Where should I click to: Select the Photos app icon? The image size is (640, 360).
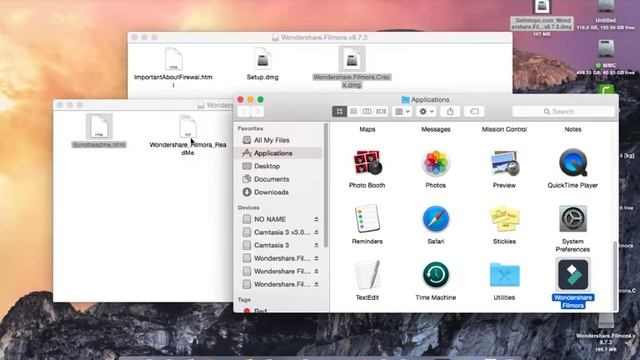tap(436, 163)
